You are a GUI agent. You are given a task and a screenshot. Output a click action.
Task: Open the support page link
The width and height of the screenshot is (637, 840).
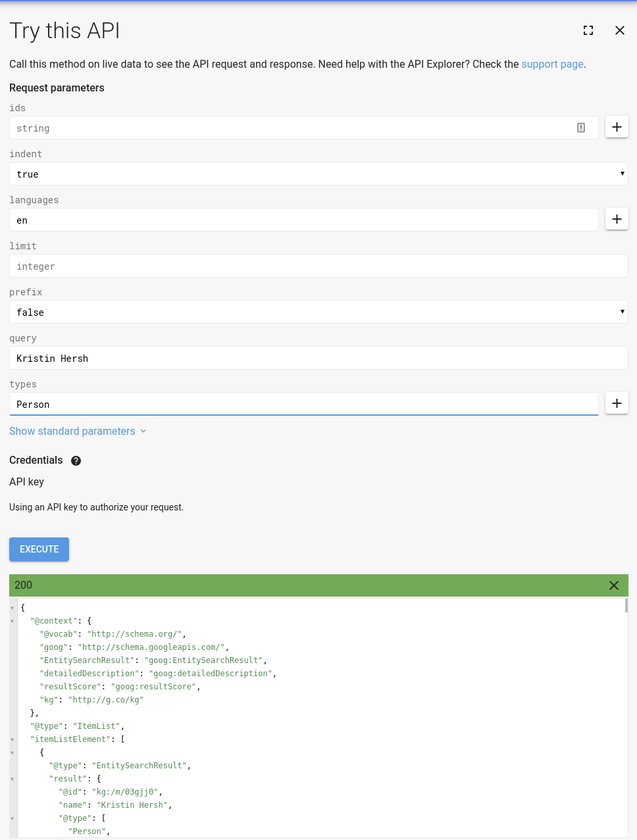552,64
